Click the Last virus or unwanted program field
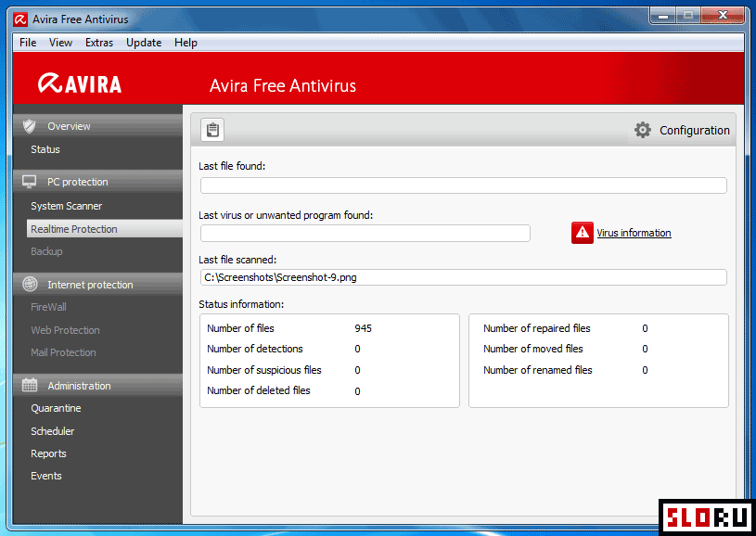The height and width of the screenshot is (536, 756). point(365,234)
